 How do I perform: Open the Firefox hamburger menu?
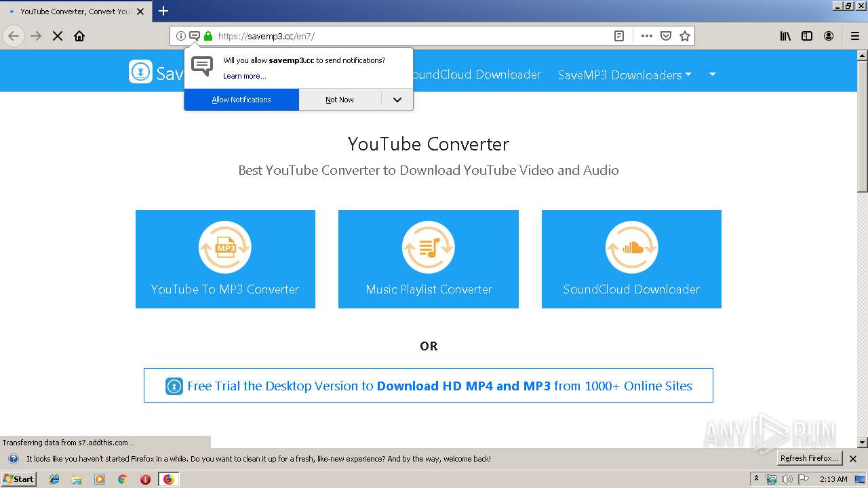[x=854, y=36]
